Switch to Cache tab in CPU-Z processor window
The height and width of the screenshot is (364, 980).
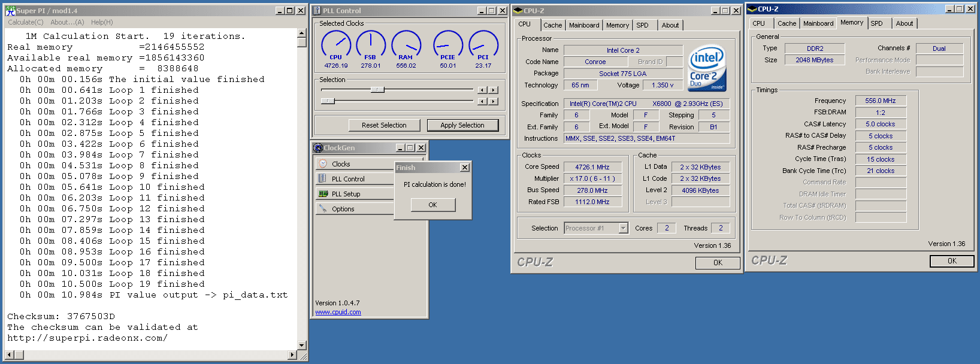tap(553, 25)
